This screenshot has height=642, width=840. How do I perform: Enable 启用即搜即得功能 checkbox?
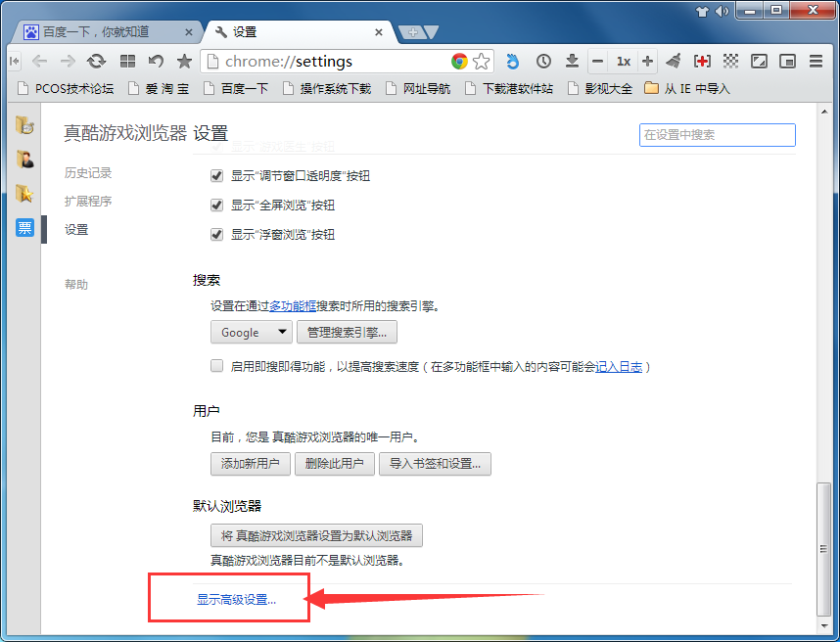pos(216,365)
